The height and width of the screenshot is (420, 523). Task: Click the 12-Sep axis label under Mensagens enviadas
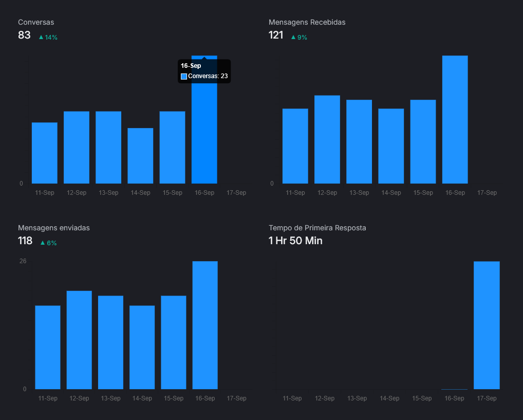(x=79, y=398)
